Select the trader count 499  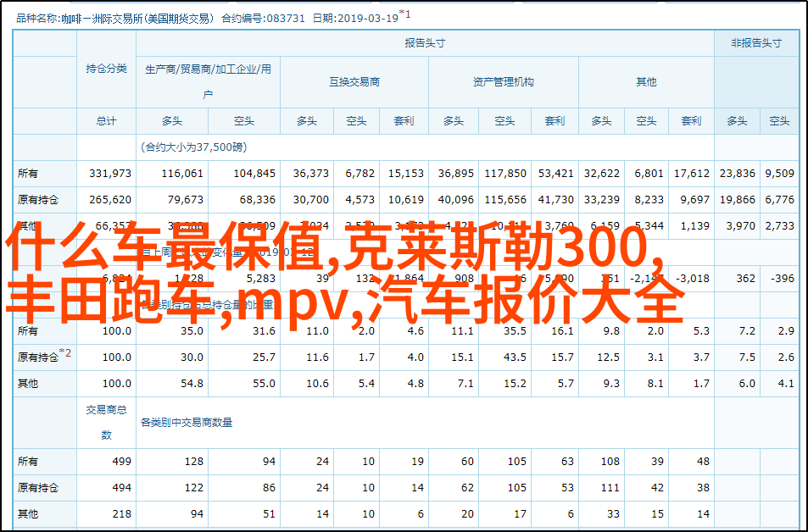(x=122, y=462)
